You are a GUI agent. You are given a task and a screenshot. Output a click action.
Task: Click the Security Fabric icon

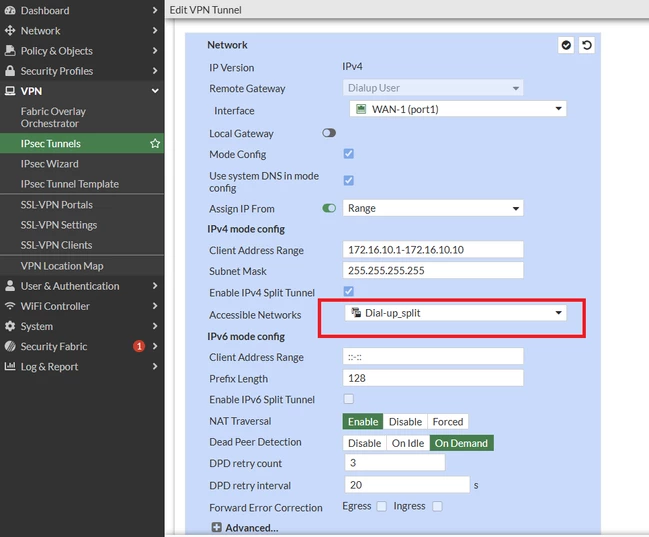(x=10, y=346)
